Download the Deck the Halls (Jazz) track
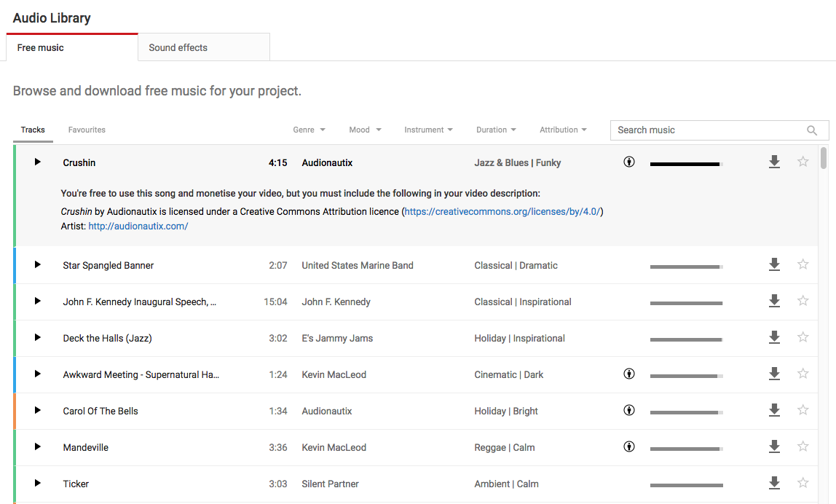Image resolution: width=836 pixels, height=504 pixels. click(774, 337)
